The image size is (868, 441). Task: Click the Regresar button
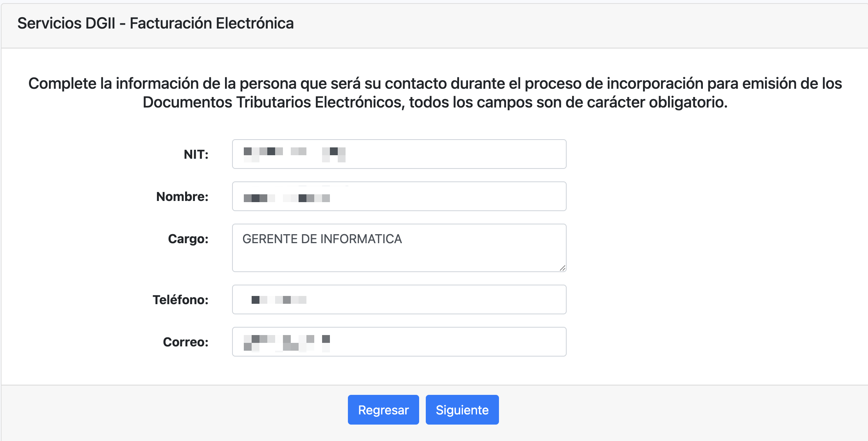click(x=383, y=409)
